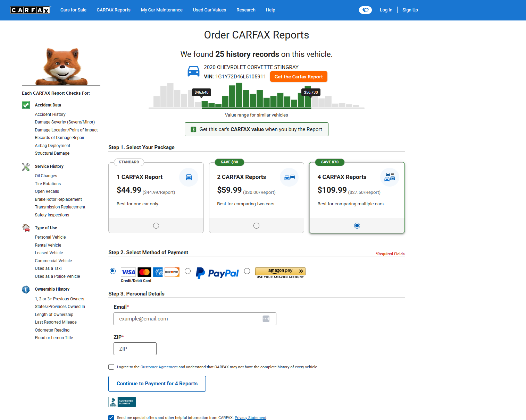Click the Visa card logo
This screenshot has height=420, width=526.
click(128, 272)
